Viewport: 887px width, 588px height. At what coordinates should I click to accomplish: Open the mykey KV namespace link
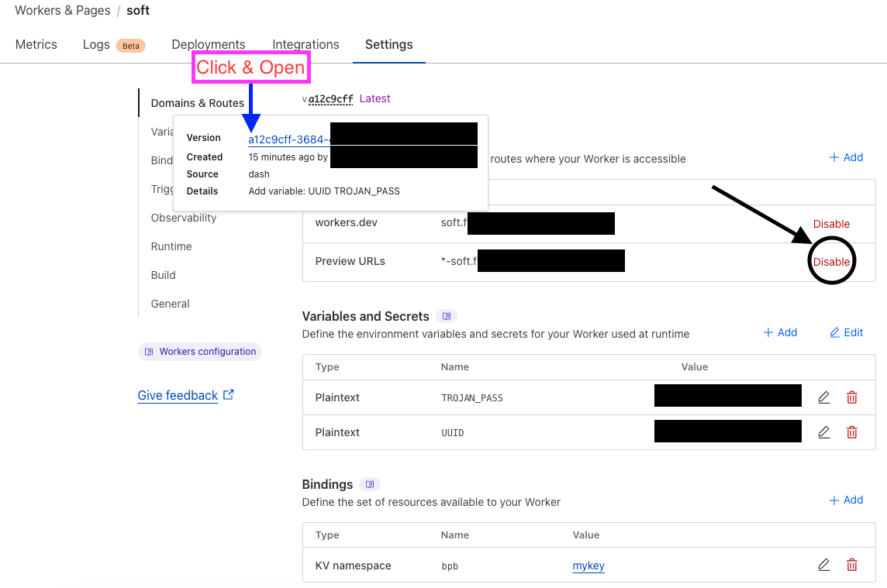(588, 566)
